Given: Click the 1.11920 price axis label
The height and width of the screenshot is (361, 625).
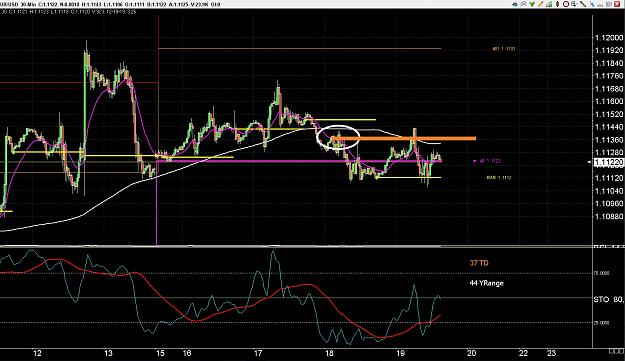Looking at the screenshot, I should point(609,50).
